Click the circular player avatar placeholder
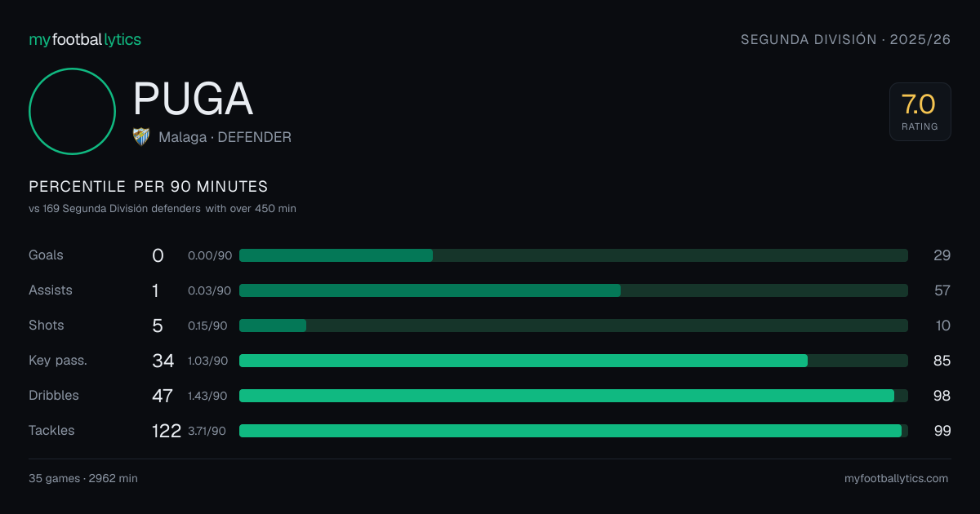 (x=72, y=111)
